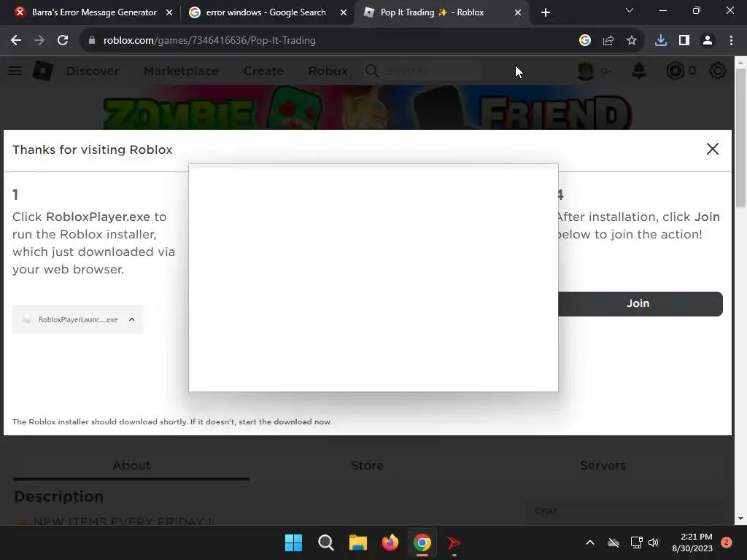Select the Pop It Trading Roblox tab

(x=433, y=12)
